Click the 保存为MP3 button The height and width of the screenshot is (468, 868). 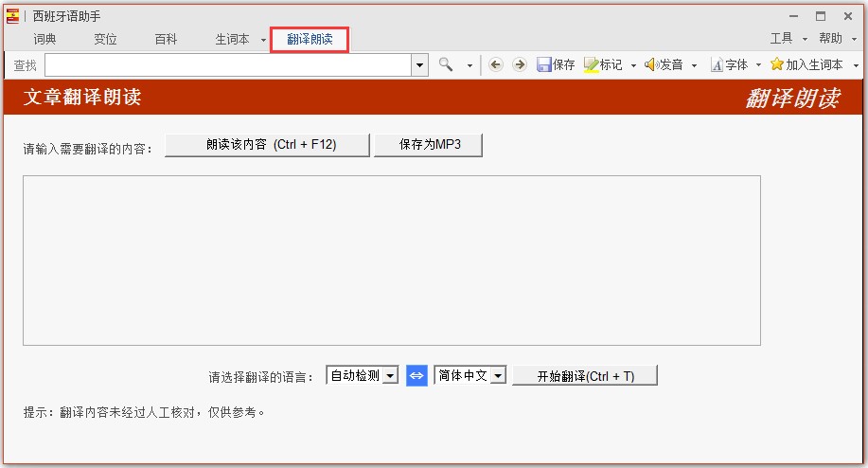coord(429,145)
